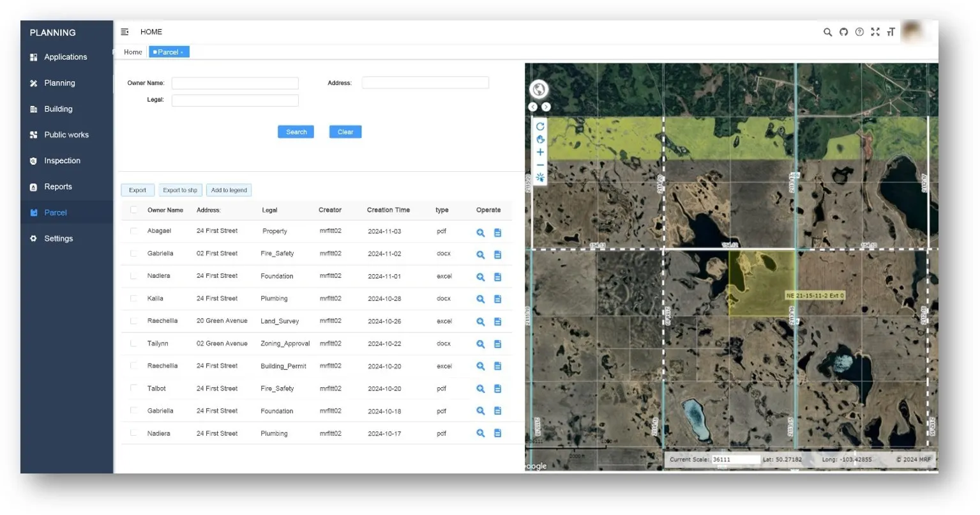
Task: Open the document icon in Abagael's row
Action: [x=498, y=233]
